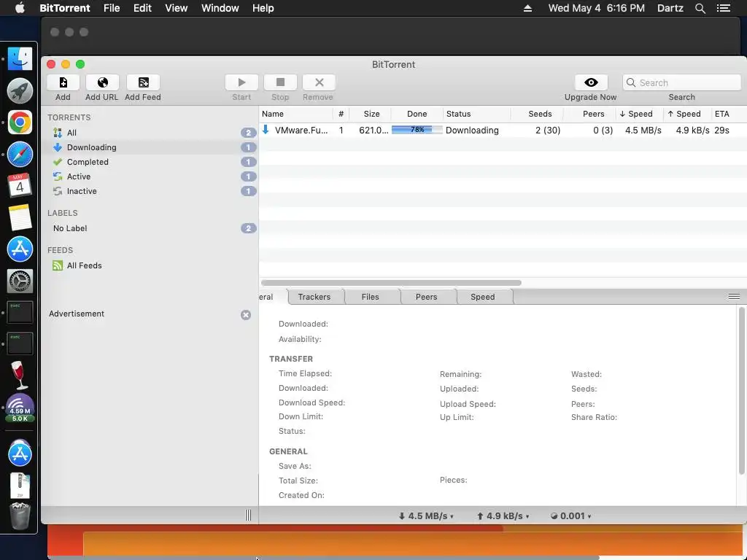Switch to the Files tab
The image size is (747, 560).
coord(370,297)
